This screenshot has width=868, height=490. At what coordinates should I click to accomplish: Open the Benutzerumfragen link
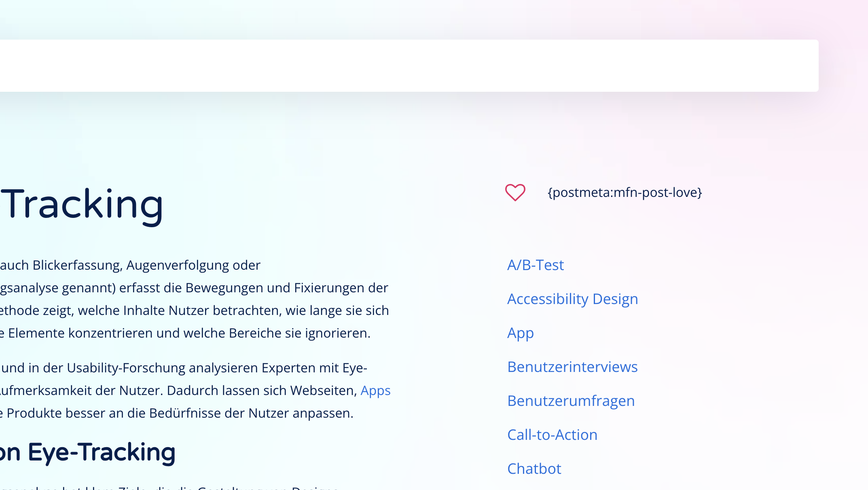pos(571,401)
